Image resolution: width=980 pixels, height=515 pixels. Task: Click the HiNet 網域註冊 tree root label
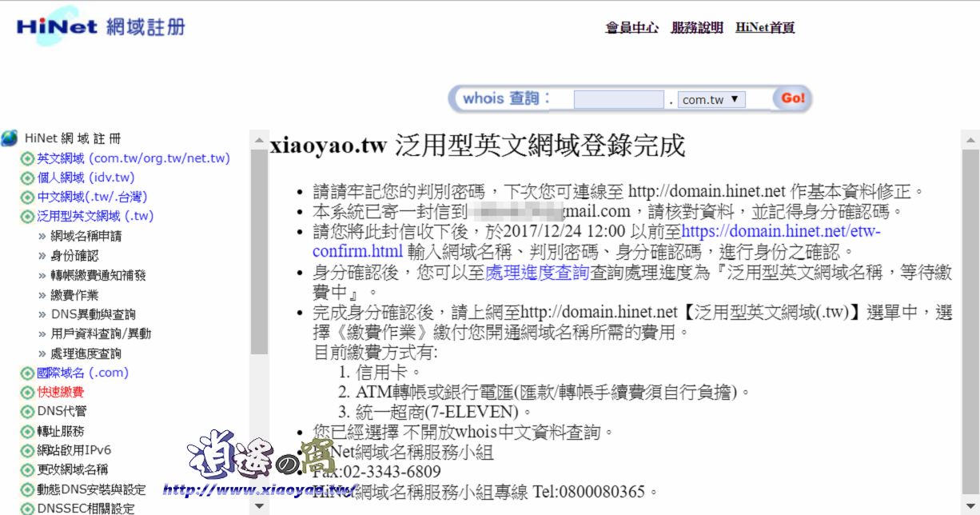point(73,138)
